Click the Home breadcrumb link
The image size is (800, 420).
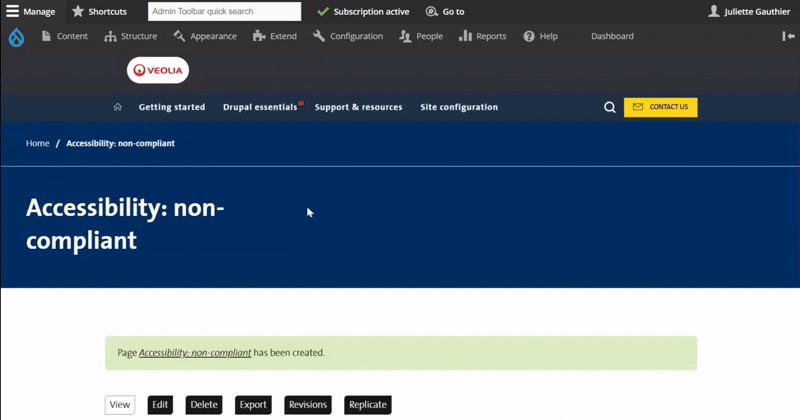point(38,144)
